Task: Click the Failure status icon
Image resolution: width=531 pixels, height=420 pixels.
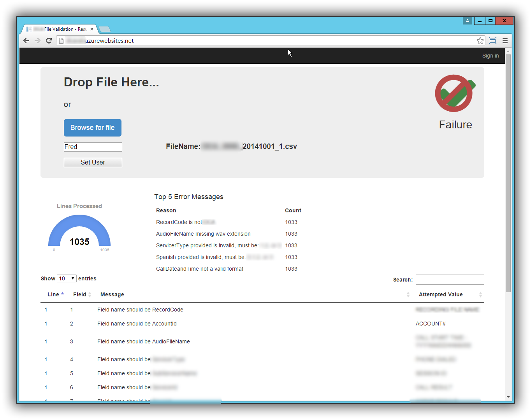Action: coord(454,93)
